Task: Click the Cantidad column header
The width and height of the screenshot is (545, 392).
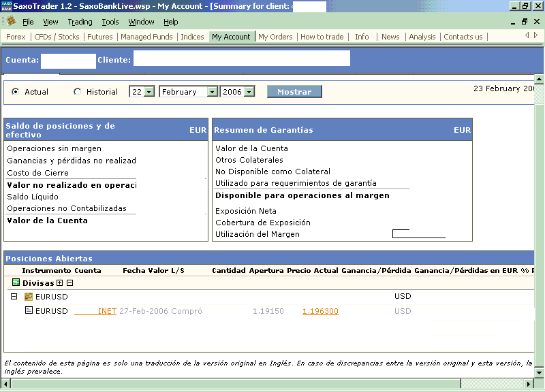Action: click(x=229, y=270)
